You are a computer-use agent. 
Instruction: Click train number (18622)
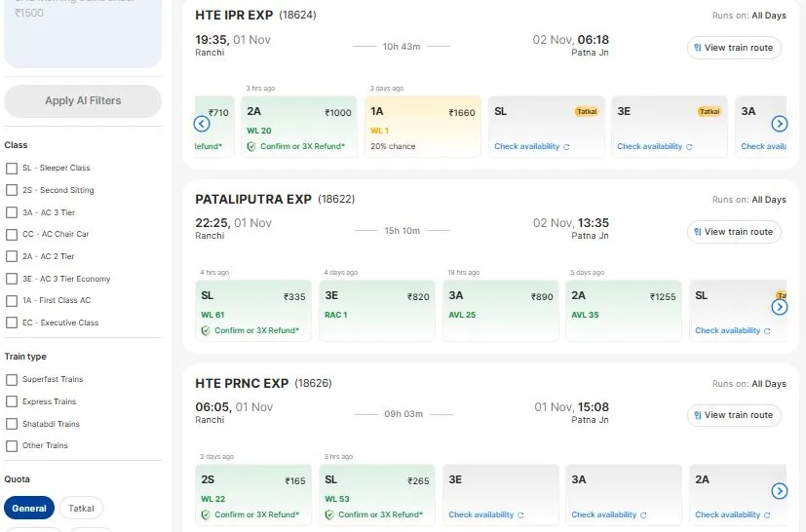336,200
